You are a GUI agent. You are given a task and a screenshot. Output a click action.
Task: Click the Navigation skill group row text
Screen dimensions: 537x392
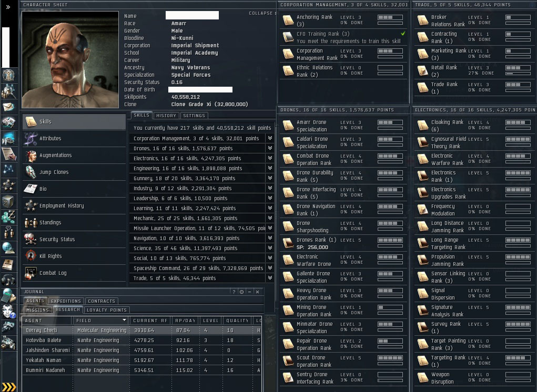186,238
